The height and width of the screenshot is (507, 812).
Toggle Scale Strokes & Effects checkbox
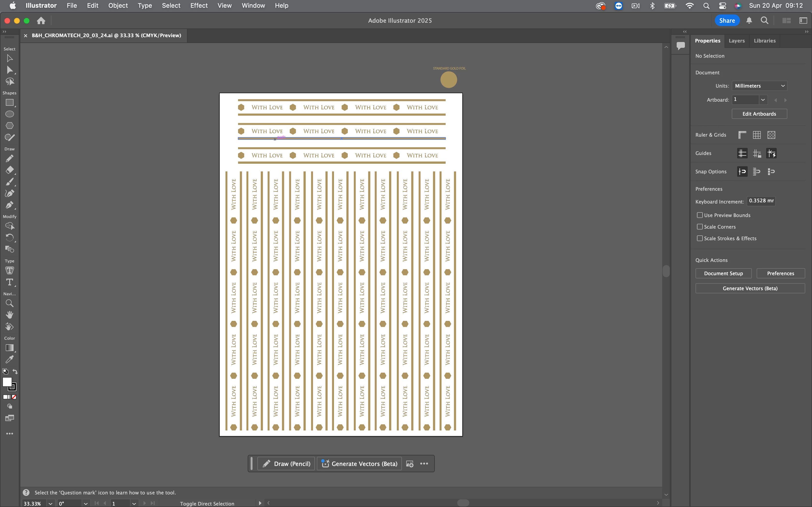coord(700,238)
